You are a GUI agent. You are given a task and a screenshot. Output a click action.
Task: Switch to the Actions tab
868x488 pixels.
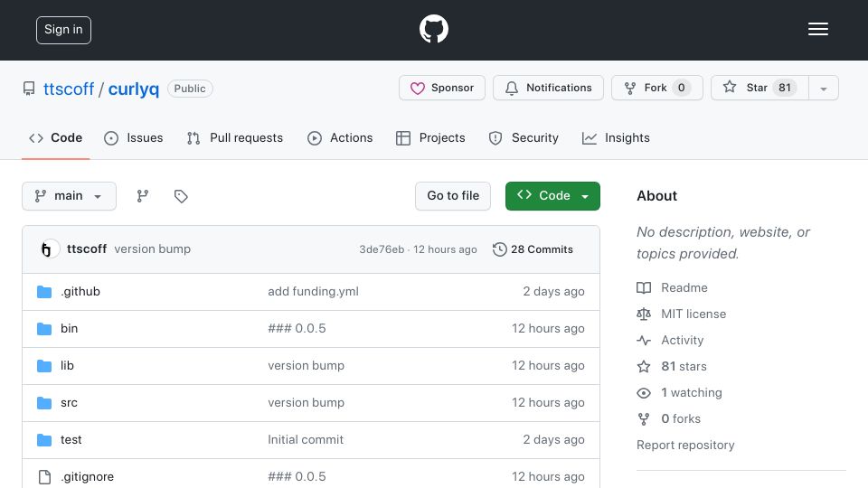click(340, 137)
